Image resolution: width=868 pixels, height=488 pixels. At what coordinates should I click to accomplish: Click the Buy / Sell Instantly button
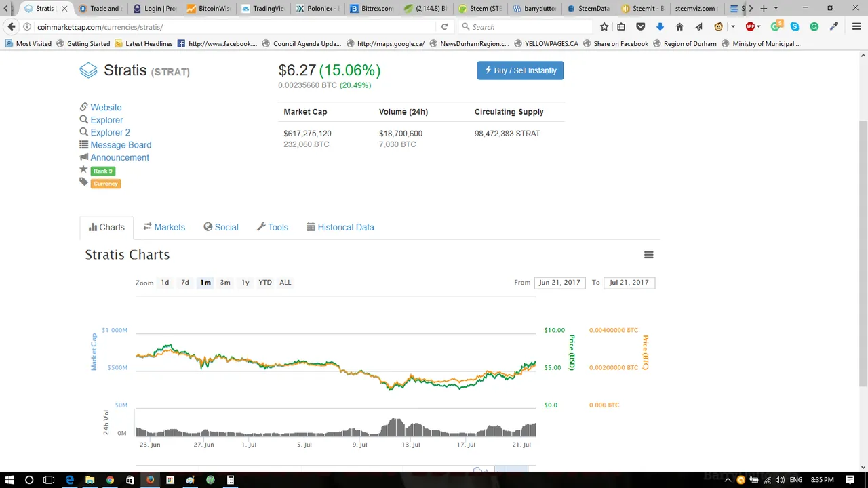[x=520, y=70]
